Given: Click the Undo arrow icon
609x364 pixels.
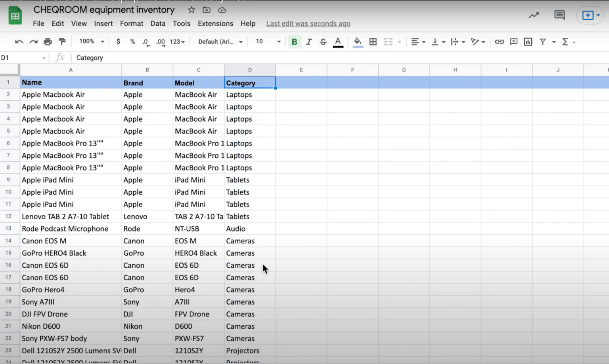Looking at the screenshot, I should tap(19, 42).
